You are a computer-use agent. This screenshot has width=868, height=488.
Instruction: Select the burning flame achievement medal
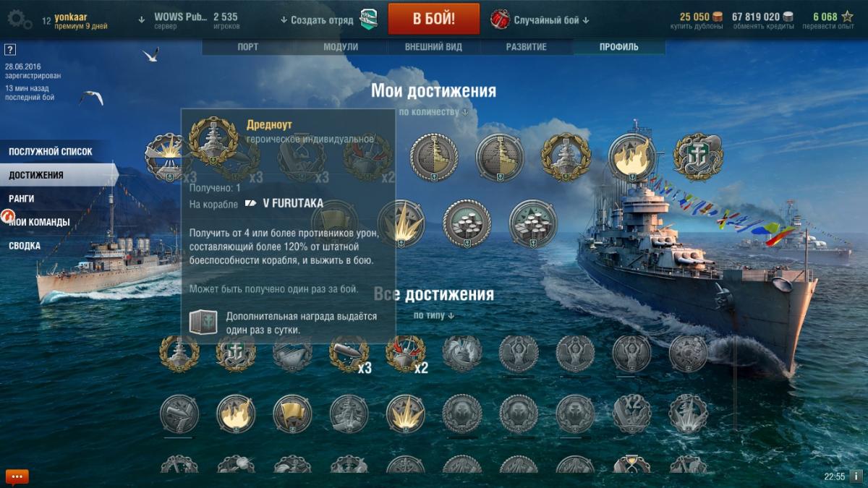[x=632, y=157]
